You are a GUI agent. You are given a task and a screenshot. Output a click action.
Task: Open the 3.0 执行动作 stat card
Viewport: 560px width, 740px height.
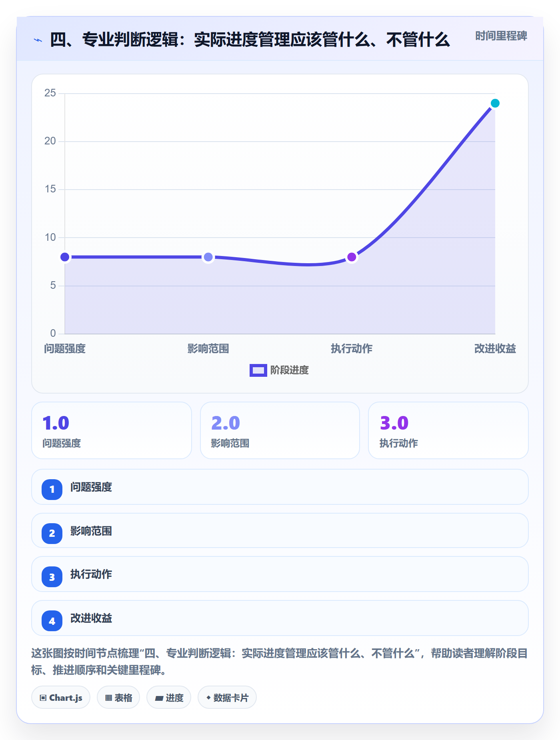point(448,430)
